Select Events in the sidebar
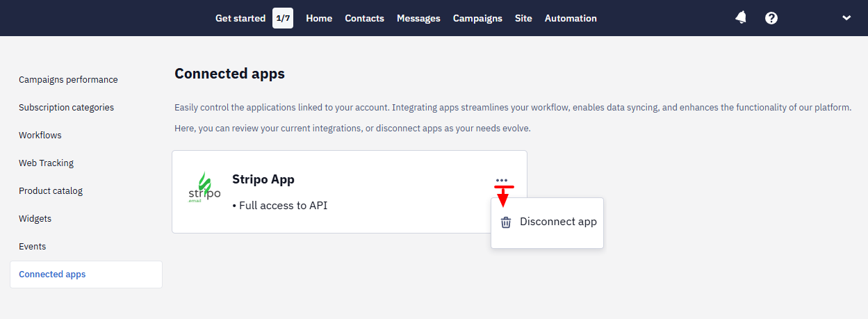The height and width of the screenshot is (319, 868). tap(32, 247)
